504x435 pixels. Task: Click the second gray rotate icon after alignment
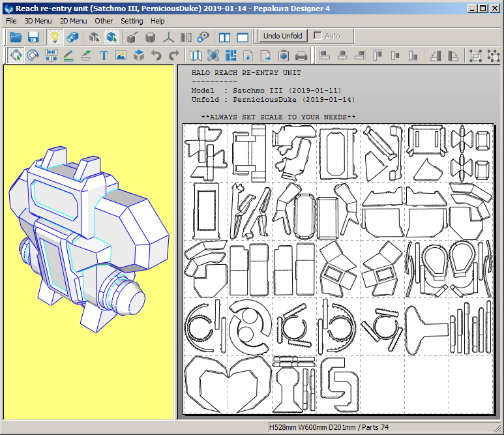pyautogui.click(x=453, y=55)
